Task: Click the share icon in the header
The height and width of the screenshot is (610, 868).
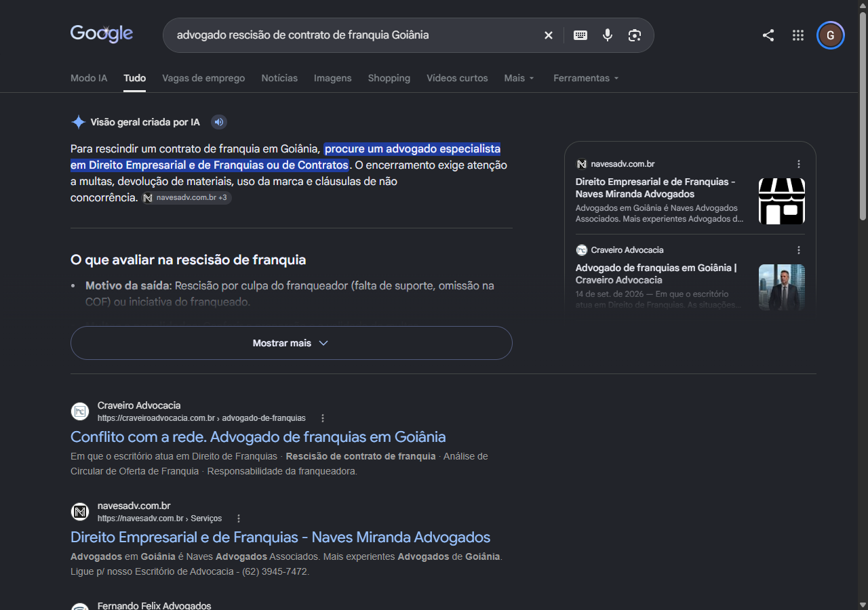Action: coord(768,35)
